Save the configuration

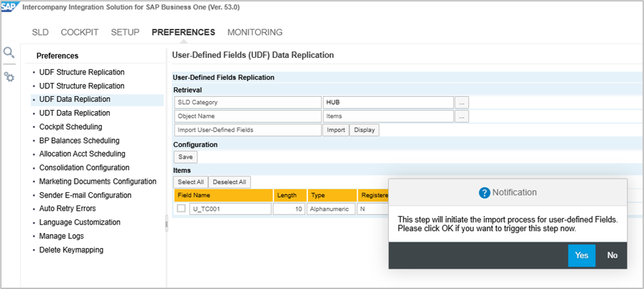point(185,157)
